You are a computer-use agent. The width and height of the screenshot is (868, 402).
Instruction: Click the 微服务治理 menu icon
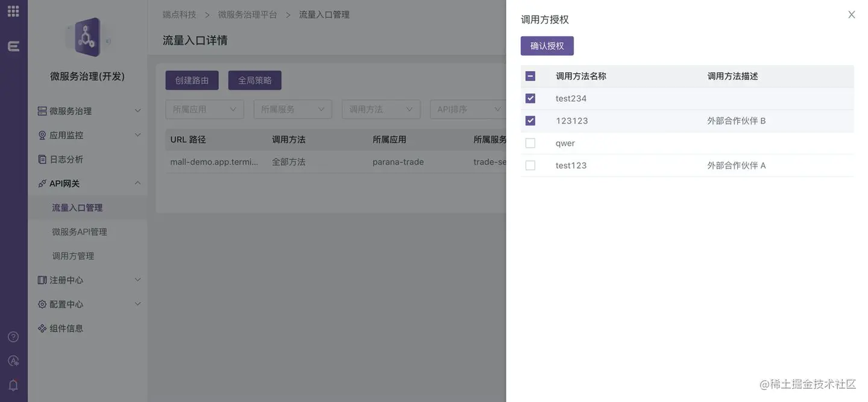(x=42, y=111)
